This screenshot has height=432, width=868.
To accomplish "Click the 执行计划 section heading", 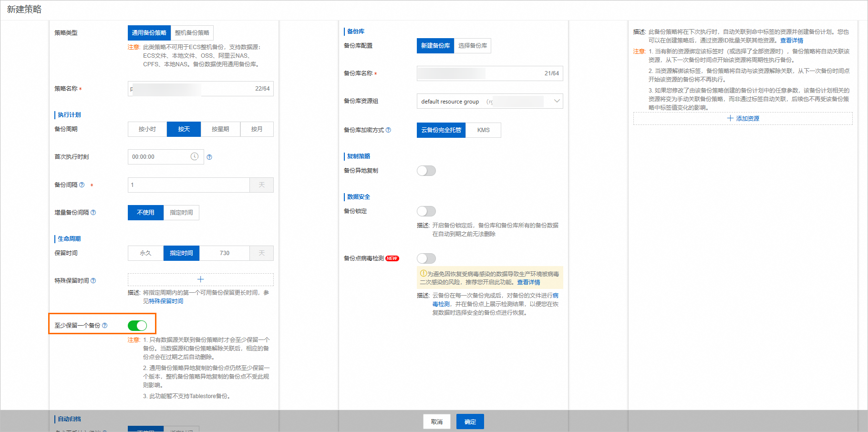I will tap(70, 115).
